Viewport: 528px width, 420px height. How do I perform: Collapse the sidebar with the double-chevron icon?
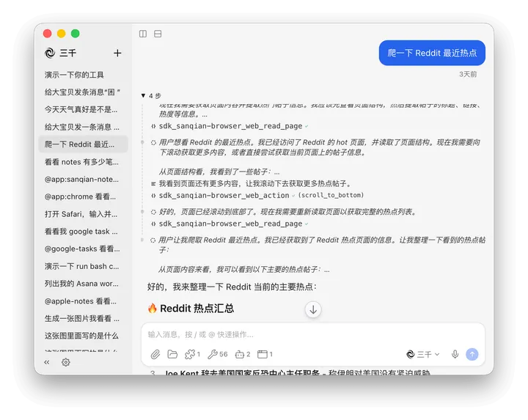(x=47, y=362)
